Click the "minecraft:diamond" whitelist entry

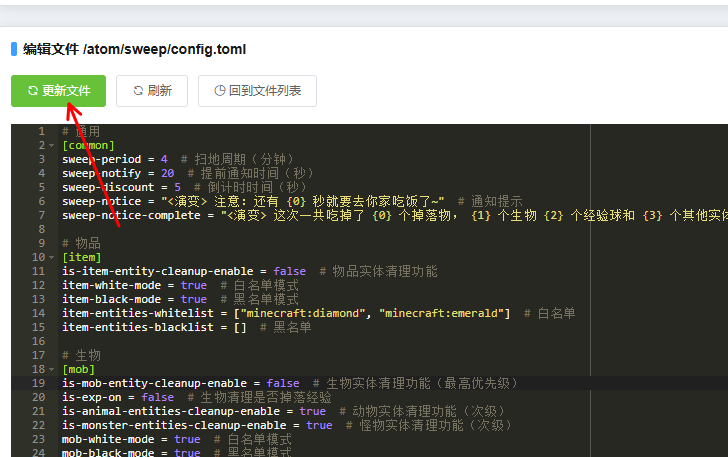point(302,313)
